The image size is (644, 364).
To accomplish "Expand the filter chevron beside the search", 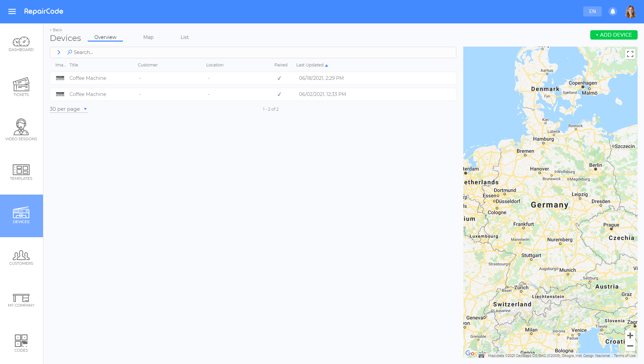I will (x=59, y=52).
